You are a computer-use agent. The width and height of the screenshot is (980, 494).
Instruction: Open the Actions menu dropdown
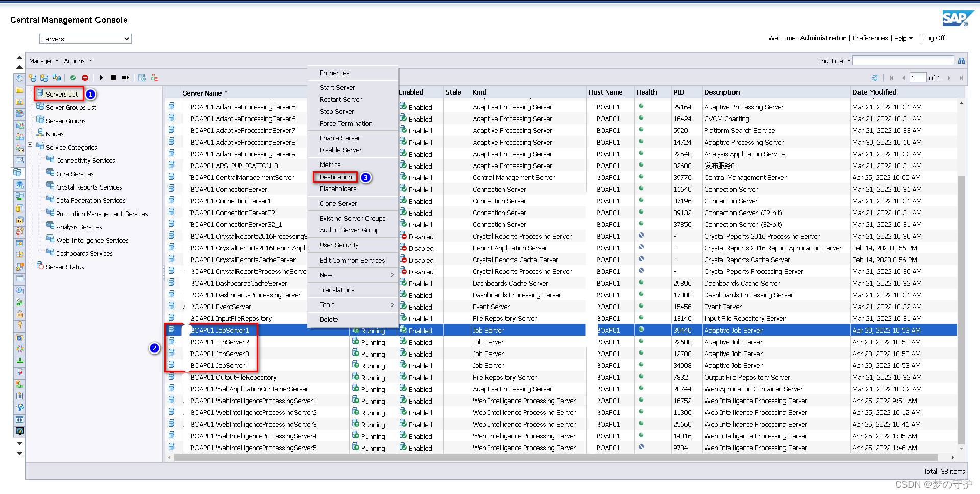pos(78,61)
